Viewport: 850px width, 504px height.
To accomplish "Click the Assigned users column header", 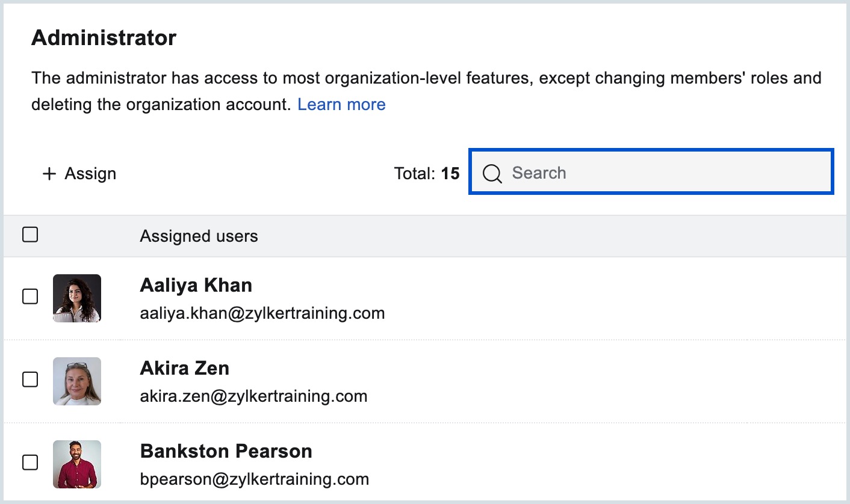I will 199,236.
